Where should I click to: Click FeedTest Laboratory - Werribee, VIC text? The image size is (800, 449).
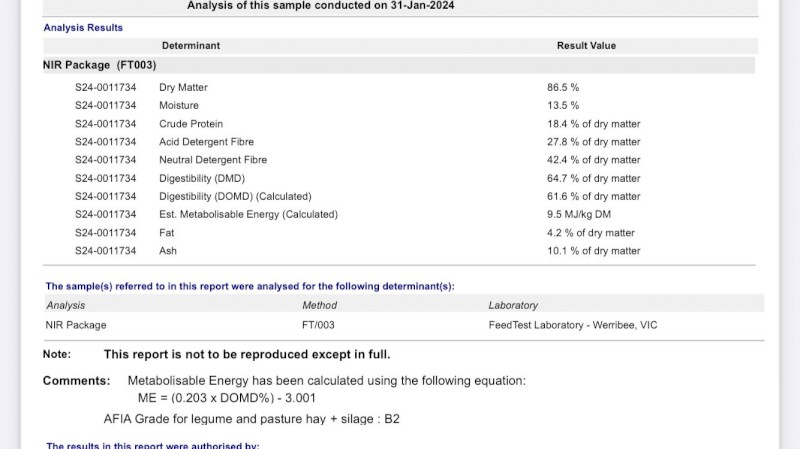click(x=572, y=325)
